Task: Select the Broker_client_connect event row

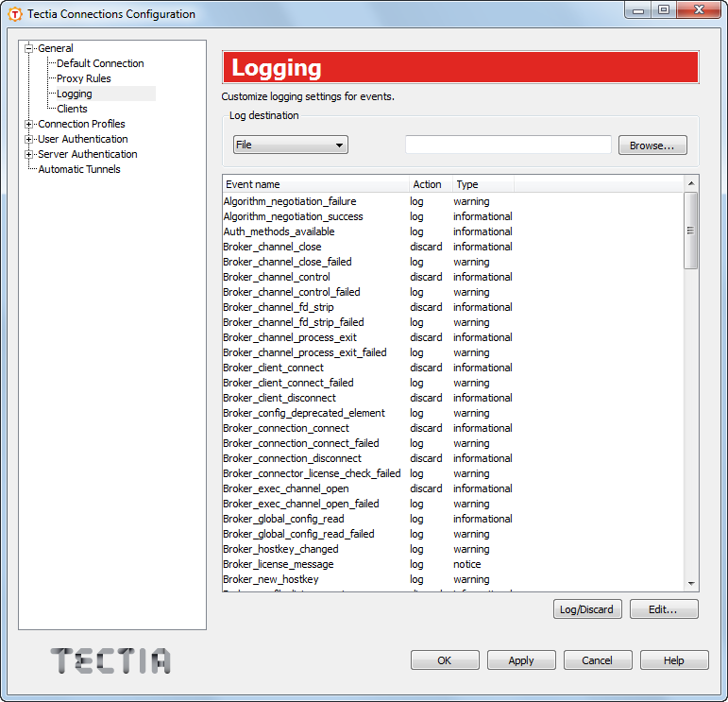Action: click(367, 368)
